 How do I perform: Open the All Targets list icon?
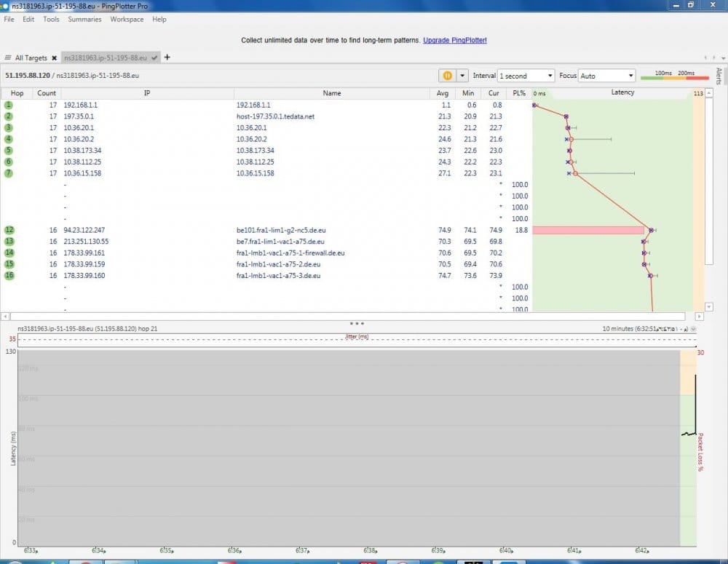[8, 57]
